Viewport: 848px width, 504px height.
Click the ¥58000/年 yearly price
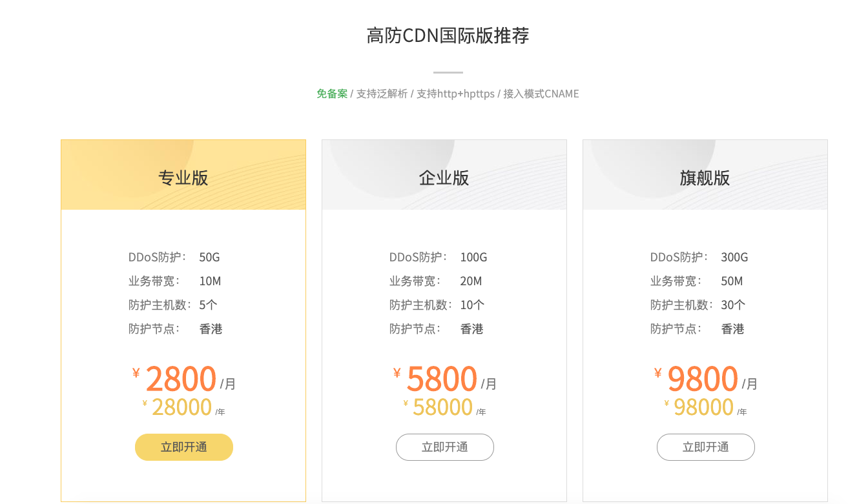(443, 407)
